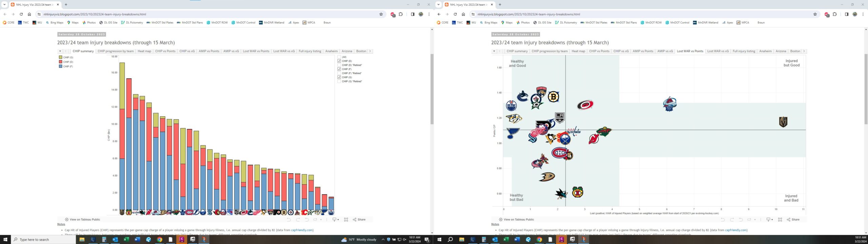The width and height of the screenshot is (868, 244).
Task: Go back in right browser window
Action: coord(439,14)
